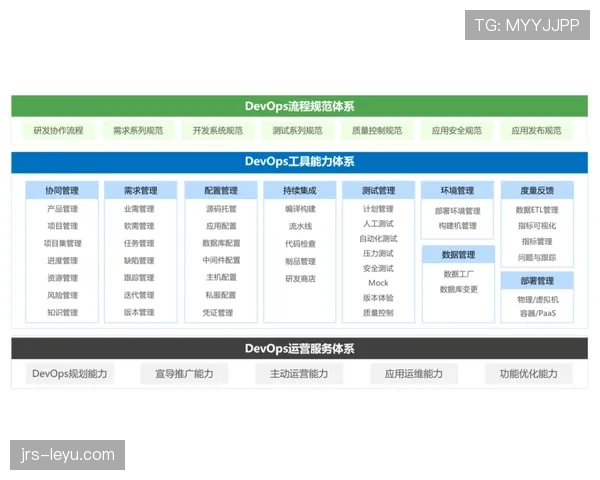
Task: Select the 应用运维能力 box
Action: [x=414, y=374]
